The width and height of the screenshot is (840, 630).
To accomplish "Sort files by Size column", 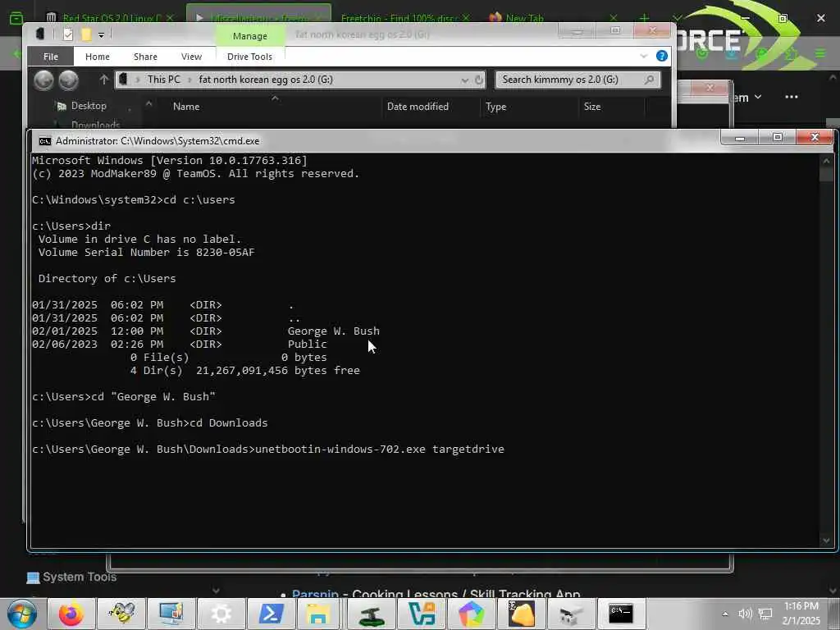I will point(592,107).
